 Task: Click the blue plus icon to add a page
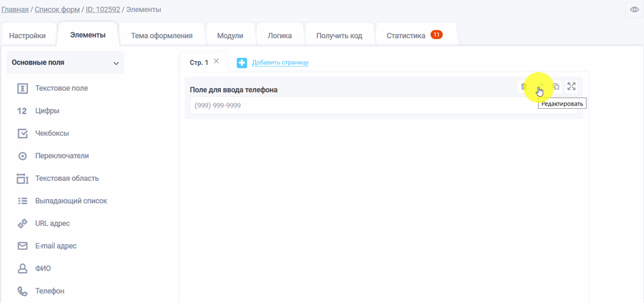coord(242,62)
